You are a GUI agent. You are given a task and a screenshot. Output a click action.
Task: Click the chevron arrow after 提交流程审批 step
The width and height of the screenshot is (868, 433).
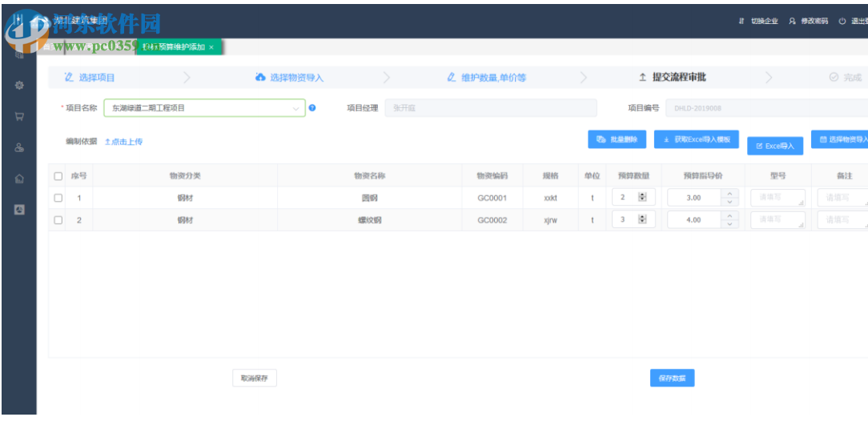[769, 78]
